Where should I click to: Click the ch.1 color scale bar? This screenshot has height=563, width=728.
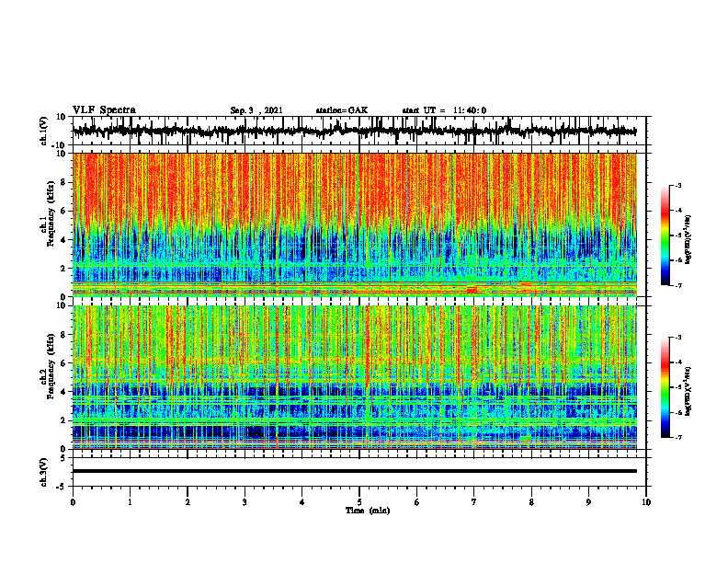pyautogui.click(x=665, y=236)
